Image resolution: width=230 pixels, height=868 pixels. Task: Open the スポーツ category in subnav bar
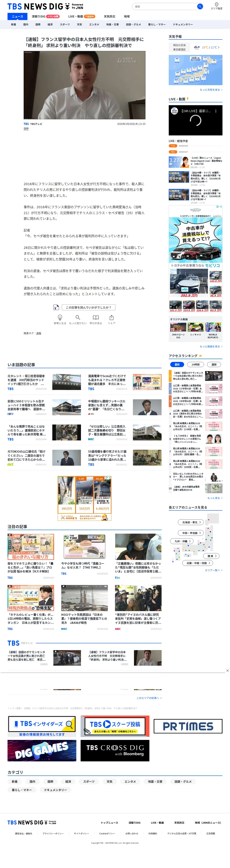[65, 24]
